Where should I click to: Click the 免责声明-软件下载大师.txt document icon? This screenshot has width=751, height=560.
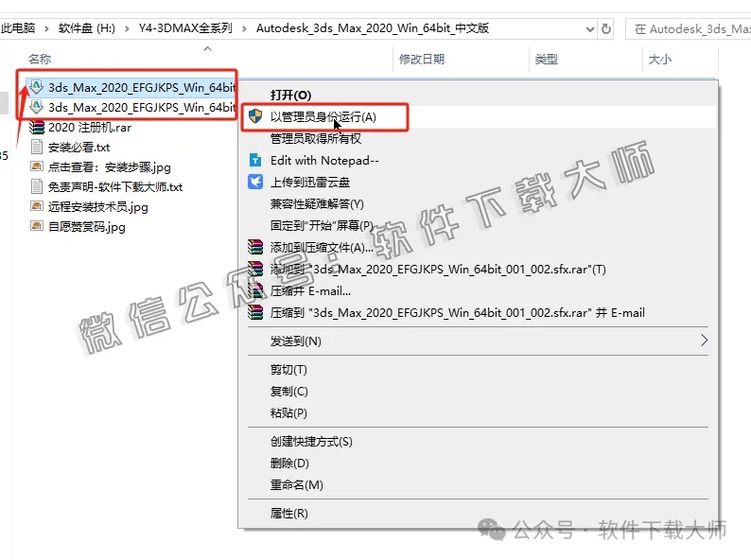tap(36, 187)
